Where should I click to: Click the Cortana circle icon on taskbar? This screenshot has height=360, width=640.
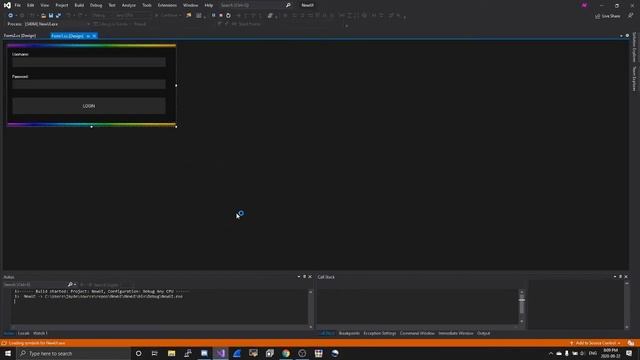coord(138,353)
